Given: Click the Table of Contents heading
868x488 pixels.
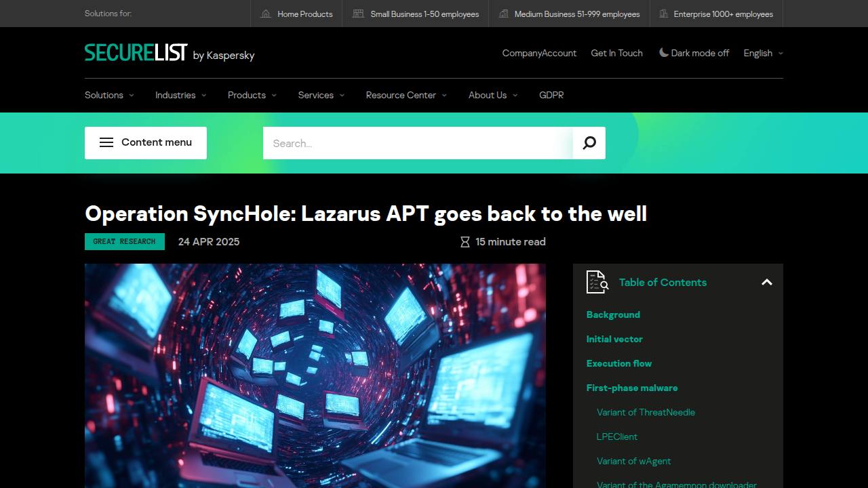Looking at the screenshot, I should coord(663,282).
